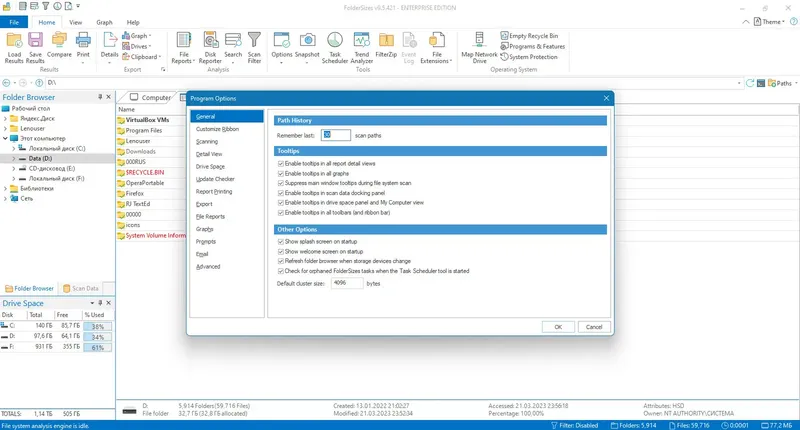The height and width of the screenshot is (430, 800).
Task: Click the back navigation arrow
Action: tap(6, 83)
